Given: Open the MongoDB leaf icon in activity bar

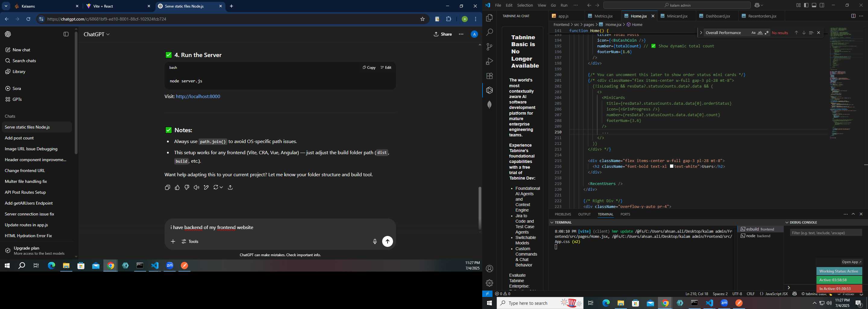Looking at the screenshot, I should tap(489, 105).
